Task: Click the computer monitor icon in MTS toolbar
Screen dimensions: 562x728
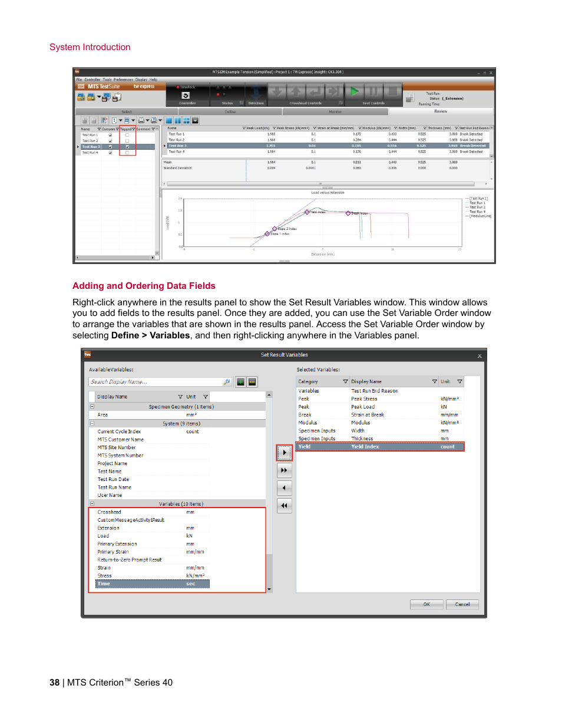Action: tap(107, 97)
